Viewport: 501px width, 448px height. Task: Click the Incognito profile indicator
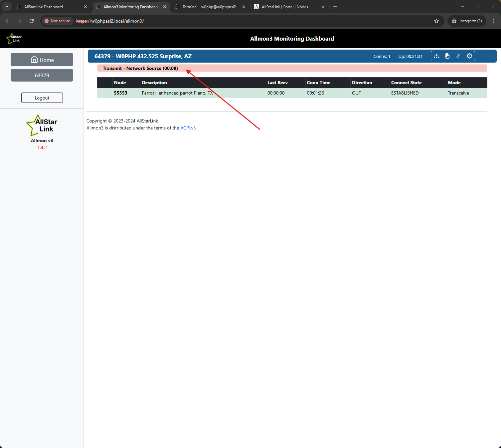tap(467, 21)
